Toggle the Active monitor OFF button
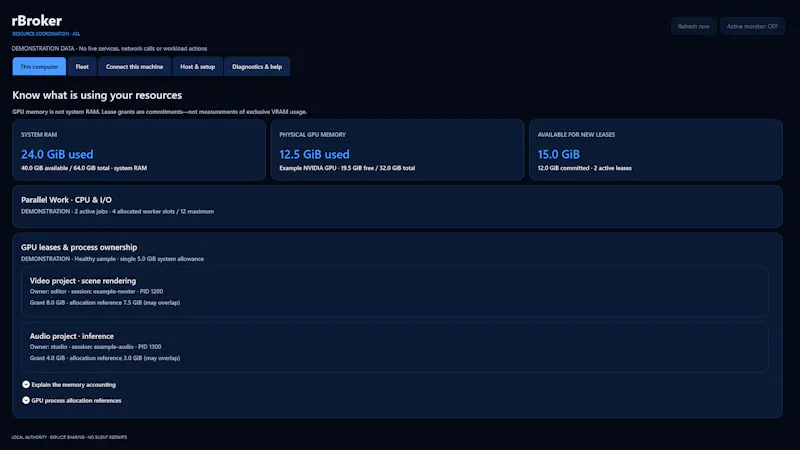Screen dimensions: 800x450 click(752, 26)
